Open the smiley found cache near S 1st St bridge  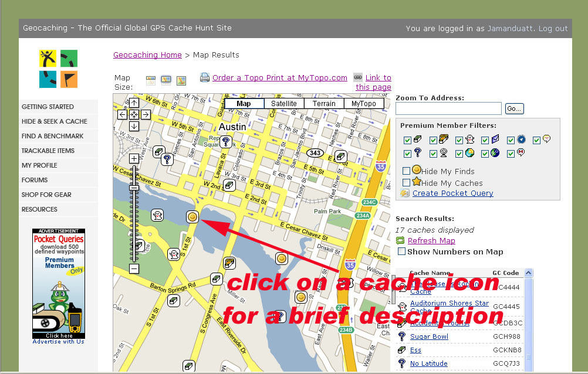(x=192, y=217)
